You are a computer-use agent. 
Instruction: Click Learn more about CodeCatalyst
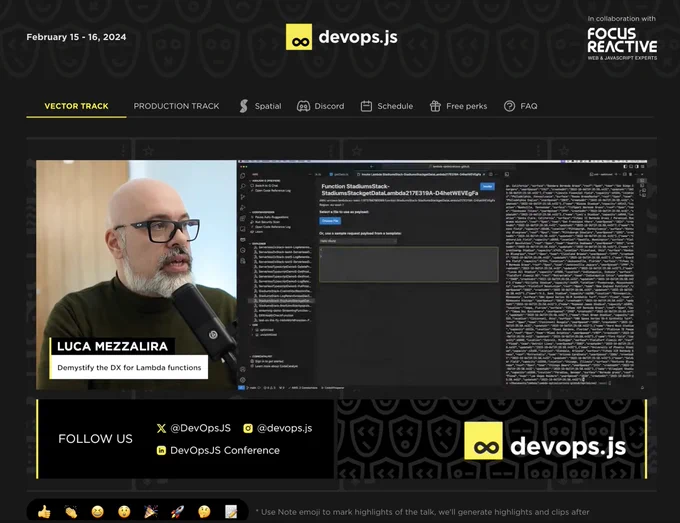coord(274,366)
